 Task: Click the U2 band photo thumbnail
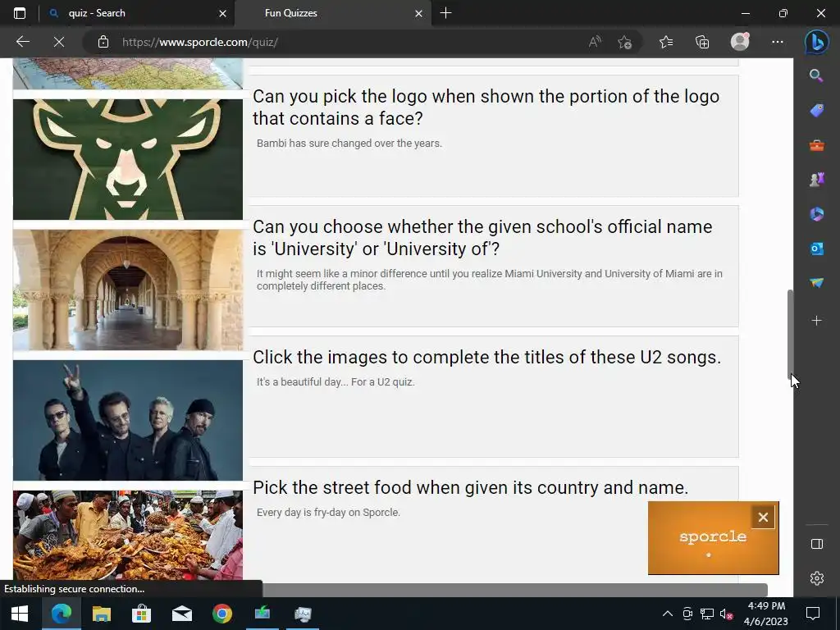[x=127, y=420]
